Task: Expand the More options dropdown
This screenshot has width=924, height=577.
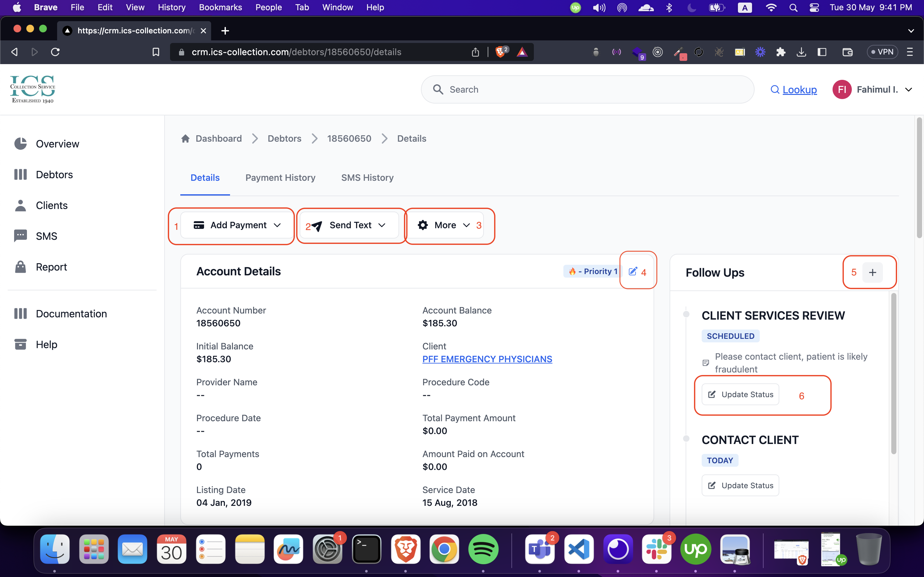Action: (x=444, y=225)
